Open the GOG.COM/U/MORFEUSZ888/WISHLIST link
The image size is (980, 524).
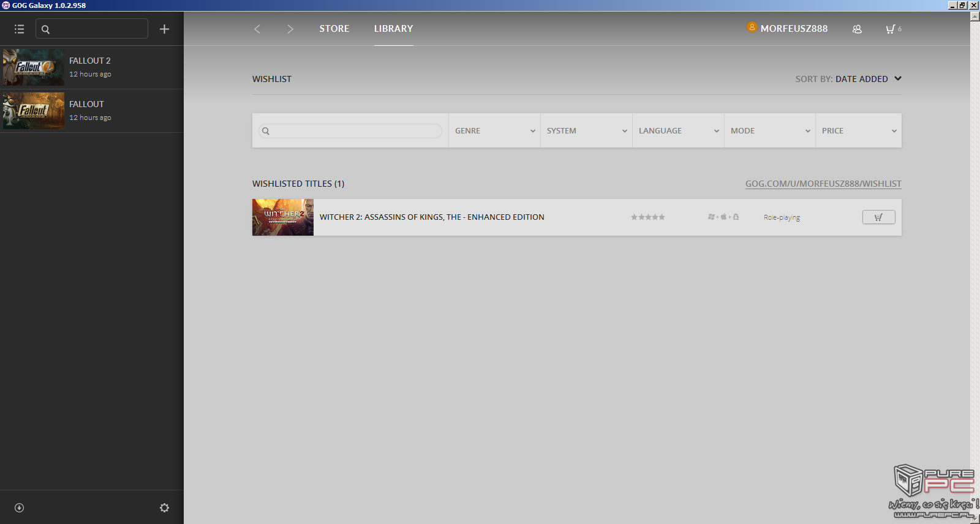click(x=823, y=184)
